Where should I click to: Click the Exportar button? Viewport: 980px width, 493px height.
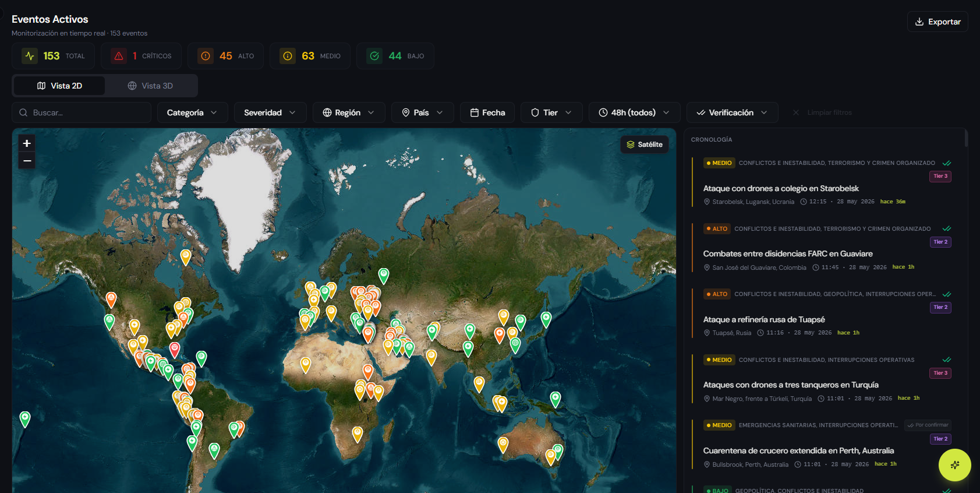pyautogui.click(x=937, y=22)
